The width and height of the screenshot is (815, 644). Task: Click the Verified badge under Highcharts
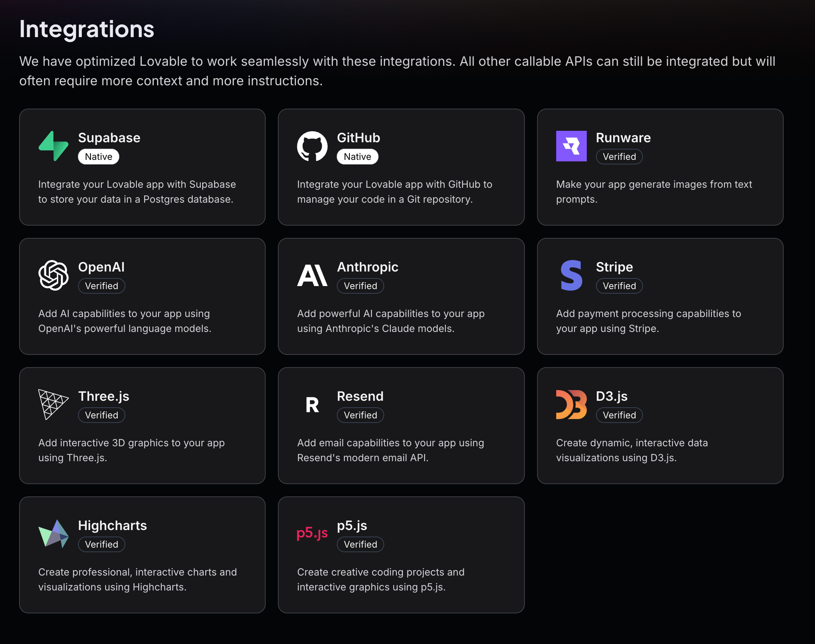coord(102,545)
